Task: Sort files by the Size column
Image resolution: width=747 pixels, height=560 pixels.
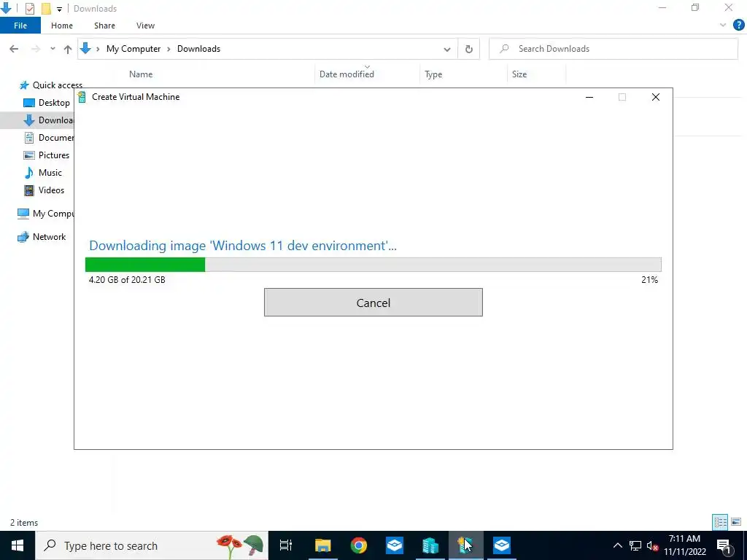Action: [519, 74]
